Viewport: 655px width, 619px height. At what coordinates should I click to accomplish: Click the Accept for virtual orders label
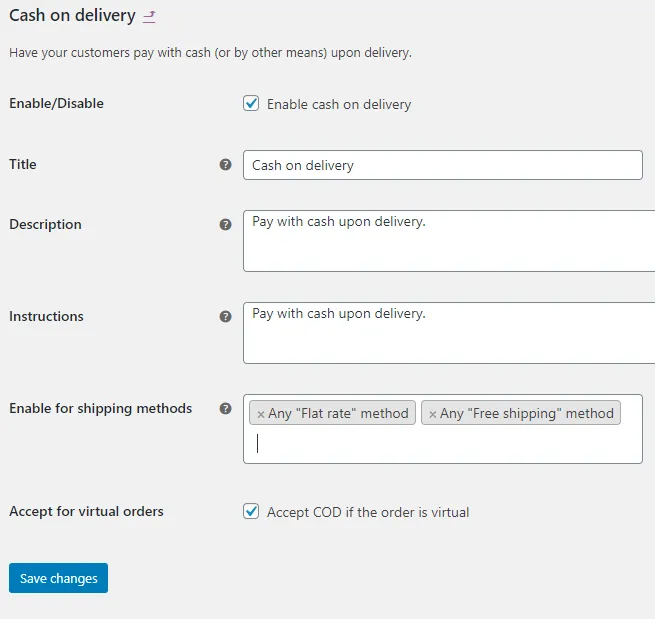tap(86, 511)
